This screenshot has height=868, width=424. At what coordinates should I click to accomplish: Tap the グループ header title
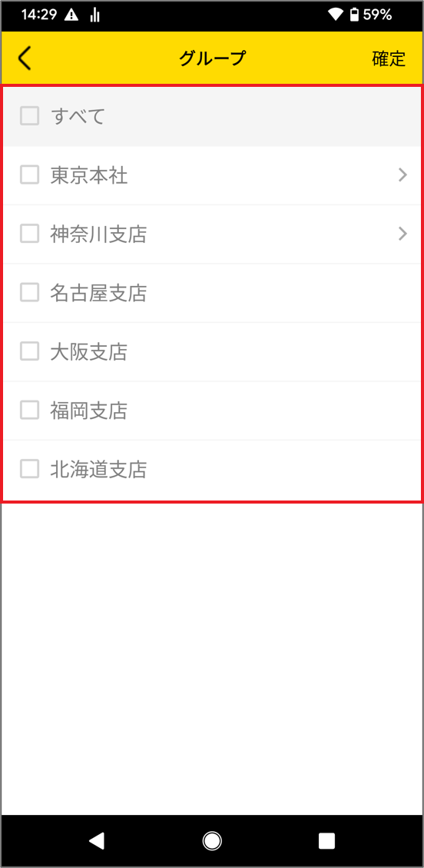coord(212,58)
